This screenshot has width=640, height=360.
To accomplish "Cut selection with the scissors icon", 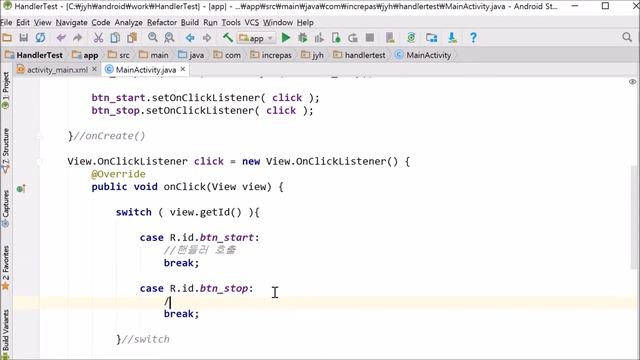I will 98,38.
